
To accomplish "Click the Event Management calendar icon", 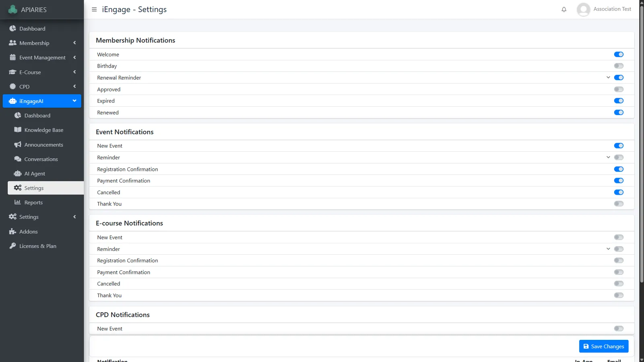I will pyautogui.click(x=13, y=58).
